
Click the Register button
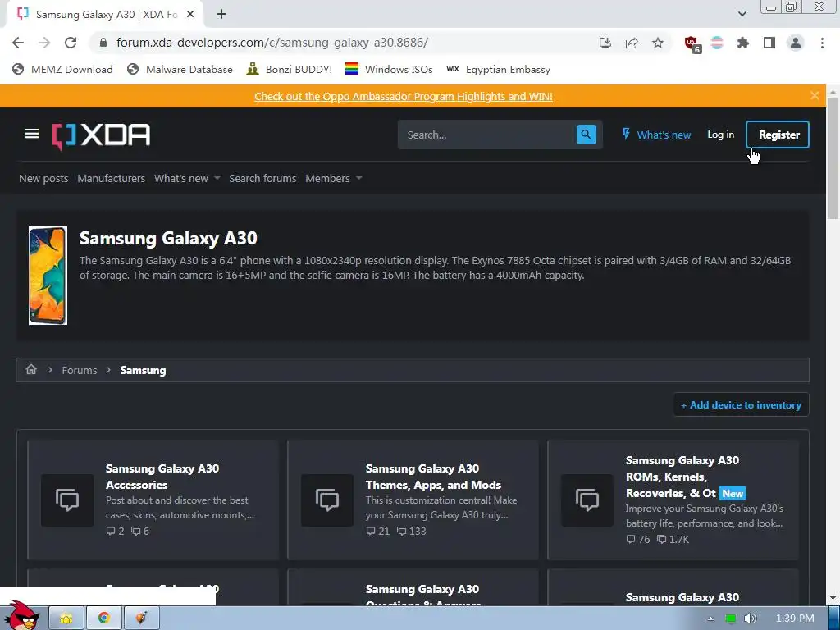(778, 135)
